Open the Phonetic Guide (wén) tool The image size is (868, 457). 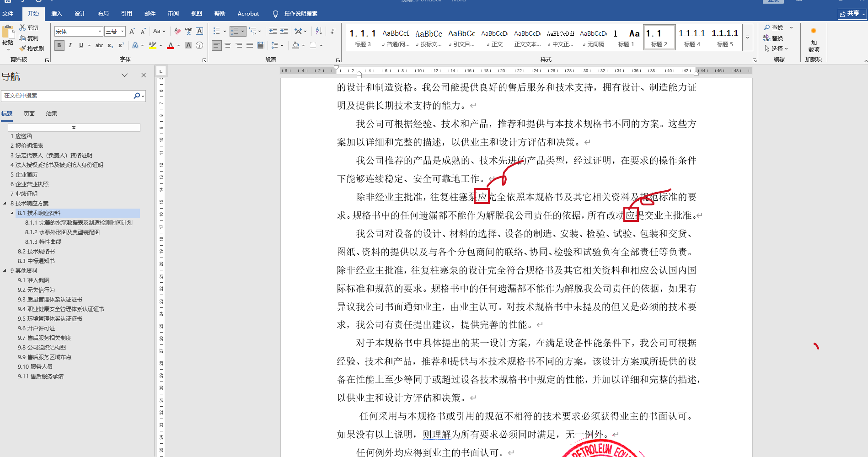click(188, 31)
